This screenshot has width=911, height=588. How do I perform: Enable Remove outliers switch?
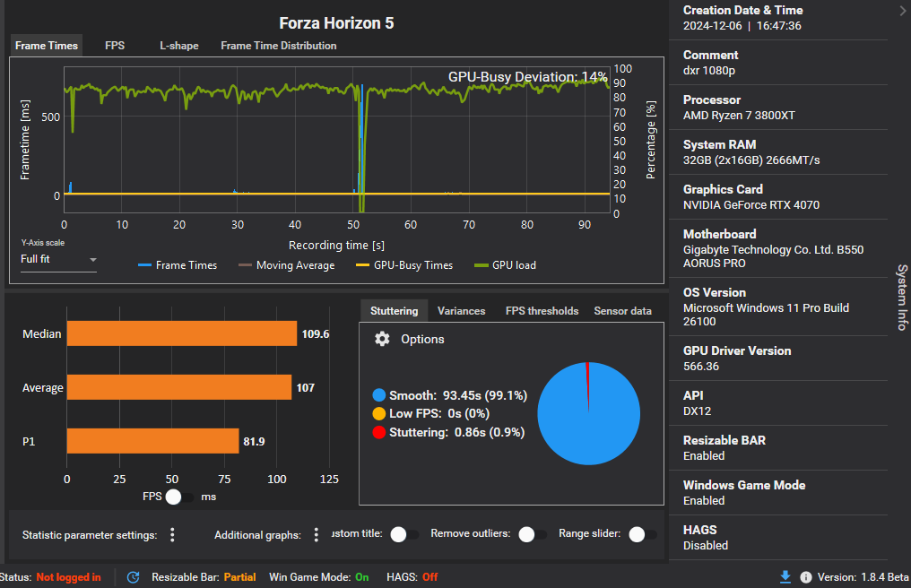click(x=533, y=534)
